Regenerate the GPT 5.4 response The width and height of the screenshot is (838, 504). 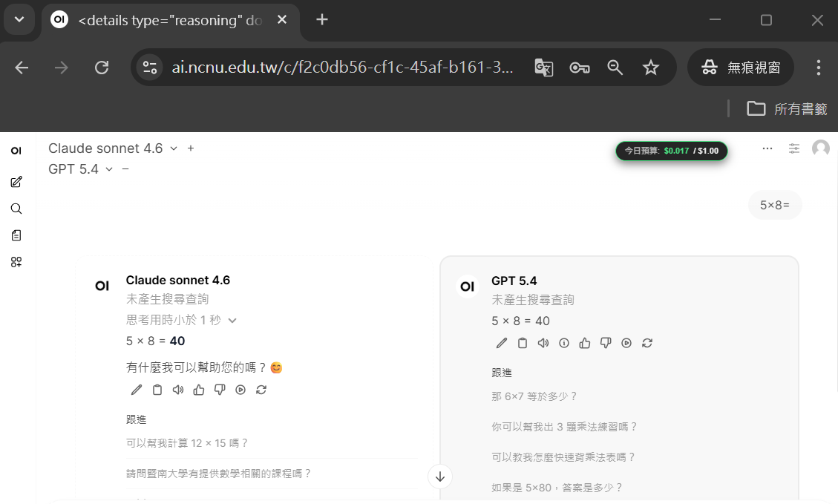tap(647, 343)
